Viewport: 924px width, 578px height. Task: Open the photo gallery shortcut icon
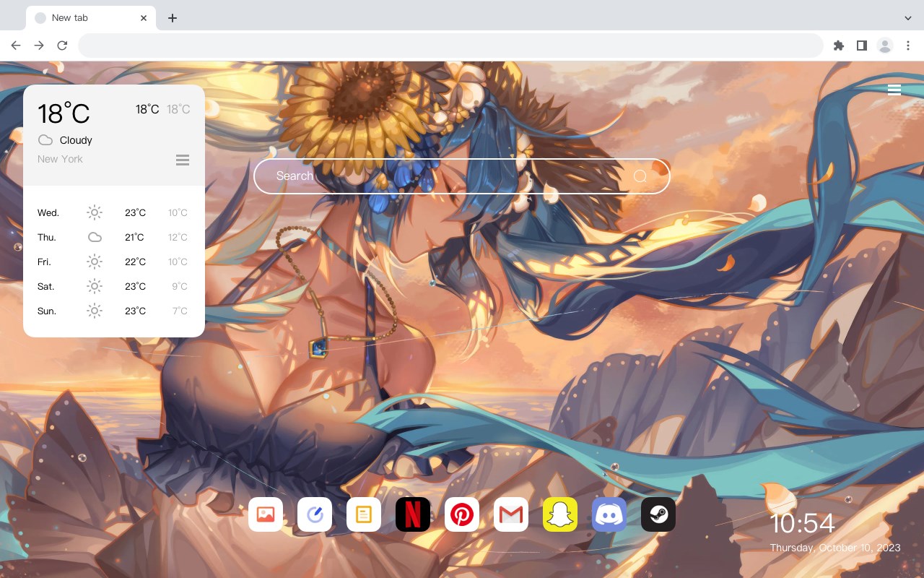[266, 514]
